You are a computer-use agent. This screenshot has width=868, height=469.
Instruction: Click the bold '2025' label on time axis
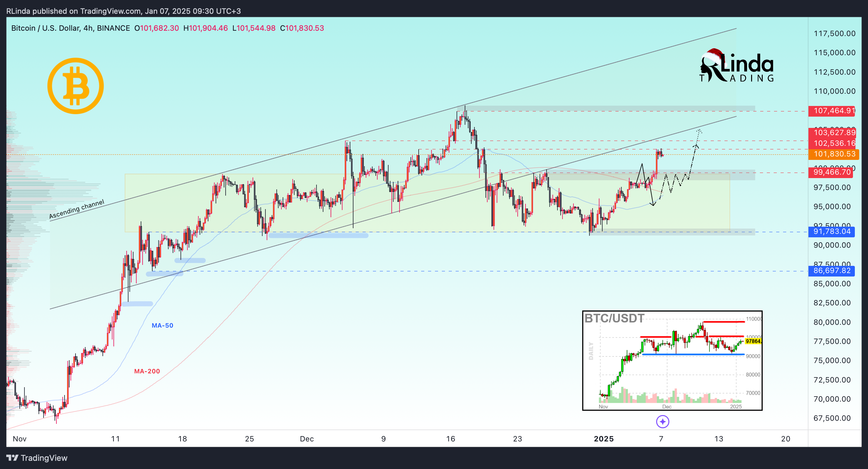click(x=604, y=439)
